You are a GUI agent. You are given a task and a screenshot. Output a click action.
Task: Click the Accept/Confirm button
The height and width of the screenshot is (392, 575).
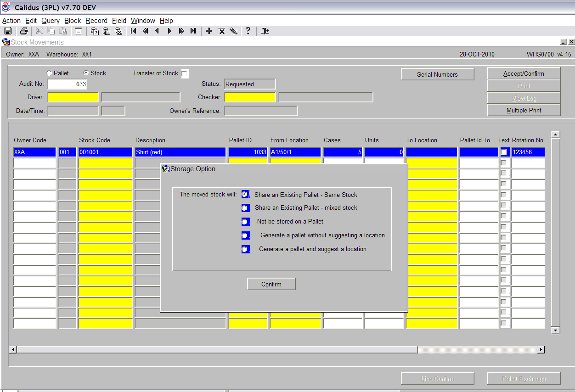click(524, 73)
